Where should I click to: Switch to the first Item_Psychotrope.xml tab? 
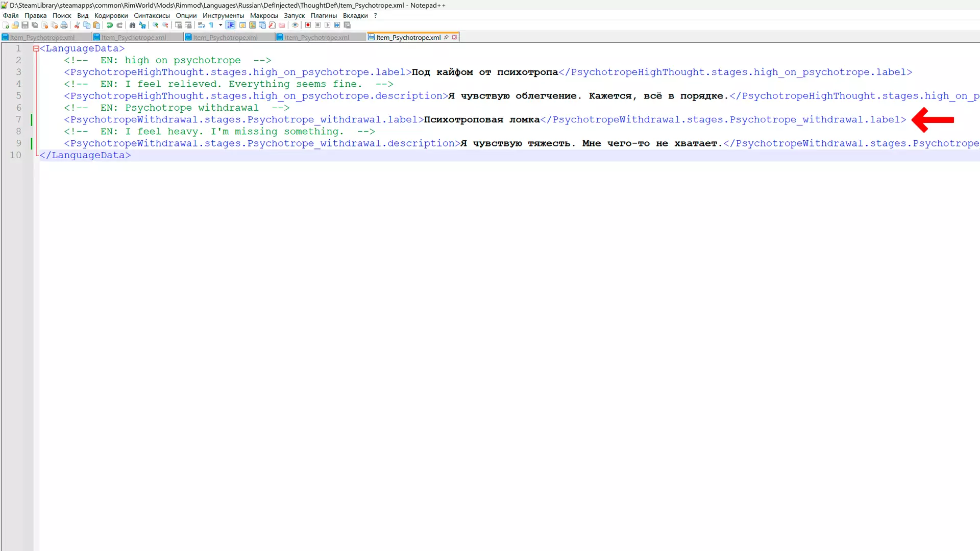click(42, 37)
